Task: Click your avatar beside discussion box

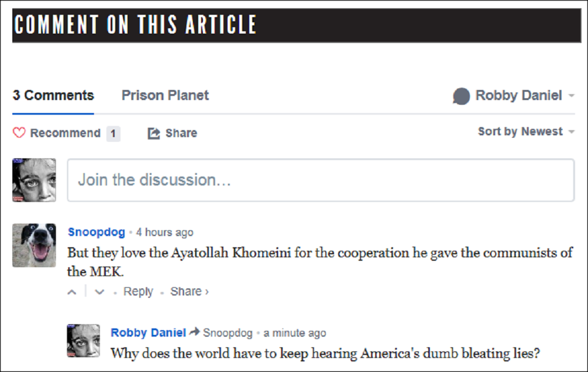Action: tap(34, 180)
